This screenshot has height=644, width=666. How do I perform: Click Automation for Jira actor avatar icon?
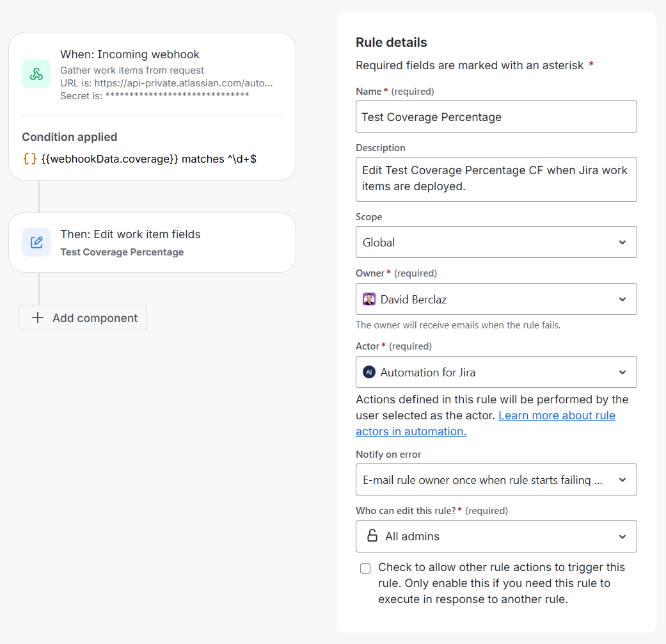pos(369,372)
